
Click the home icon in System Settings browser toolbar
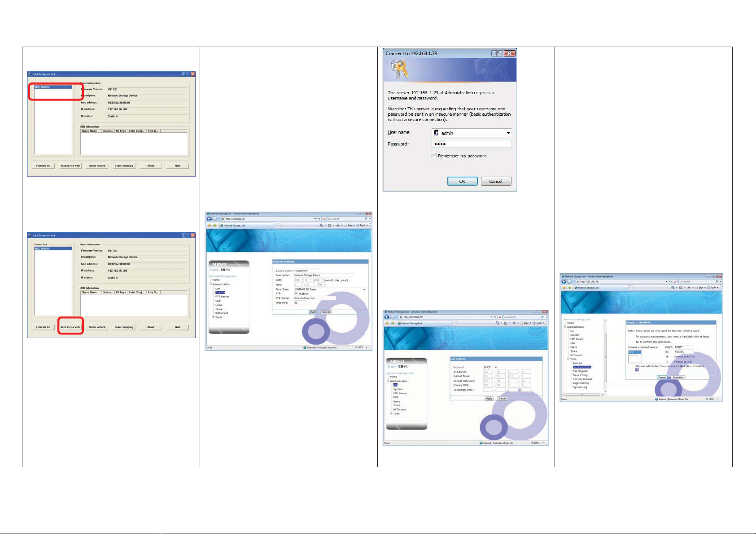[x=321, y=225]
